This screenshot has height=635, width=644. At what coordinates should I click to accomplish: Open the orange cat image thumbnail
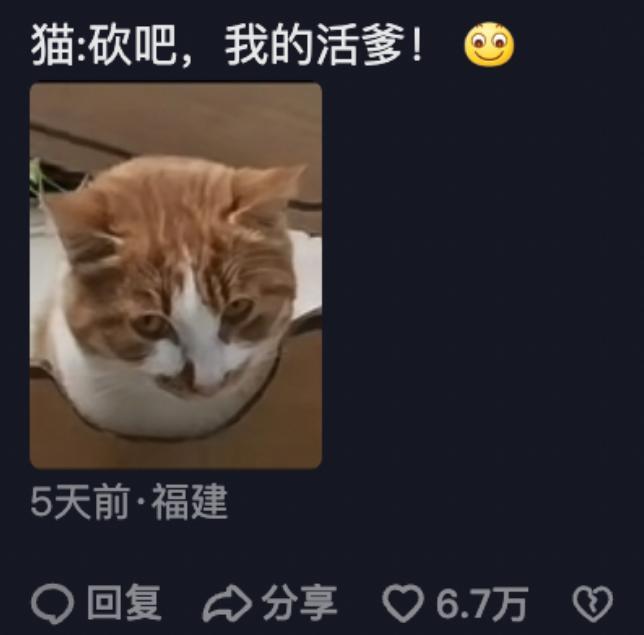(x=176, y=276)
